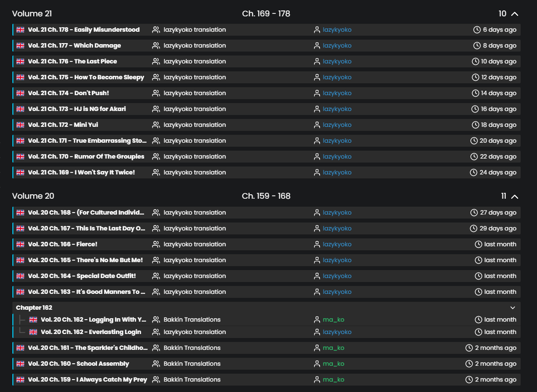This screenshot has height=392, width=537.
Task: Click the clock icon next to '27 days ago'
Action: point(474,213)
